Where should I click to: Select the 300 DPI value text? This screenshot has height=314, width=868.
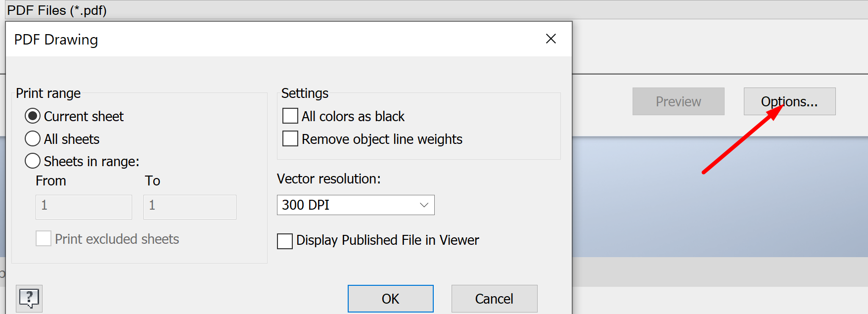coord(305,205)
